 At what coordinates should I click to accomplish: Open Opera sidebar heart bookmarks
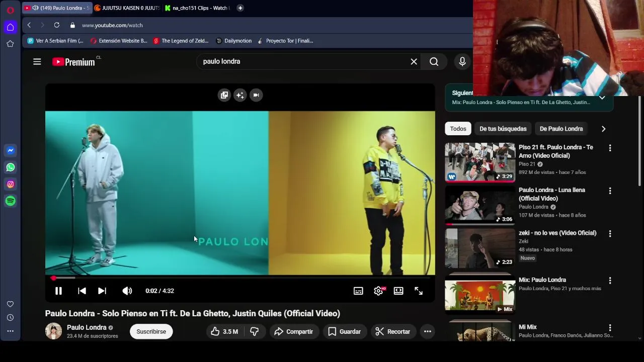(x=10, y=304)
